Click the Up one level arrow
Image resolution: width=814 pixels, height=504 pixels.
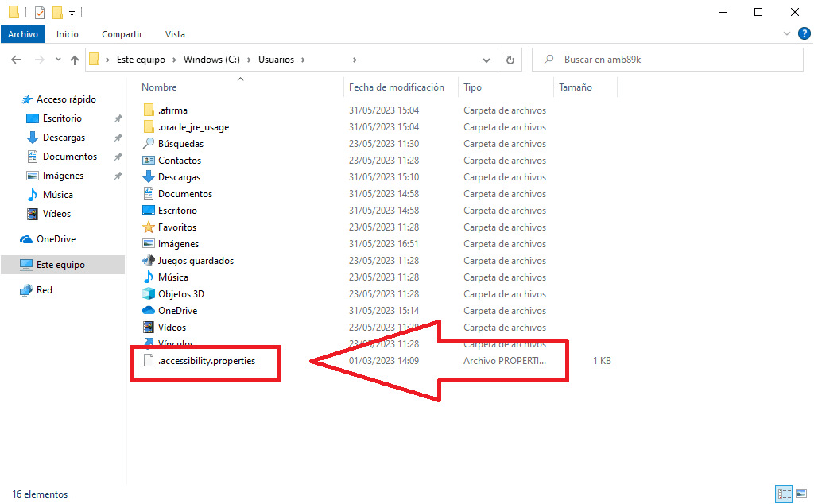(75, 60)
